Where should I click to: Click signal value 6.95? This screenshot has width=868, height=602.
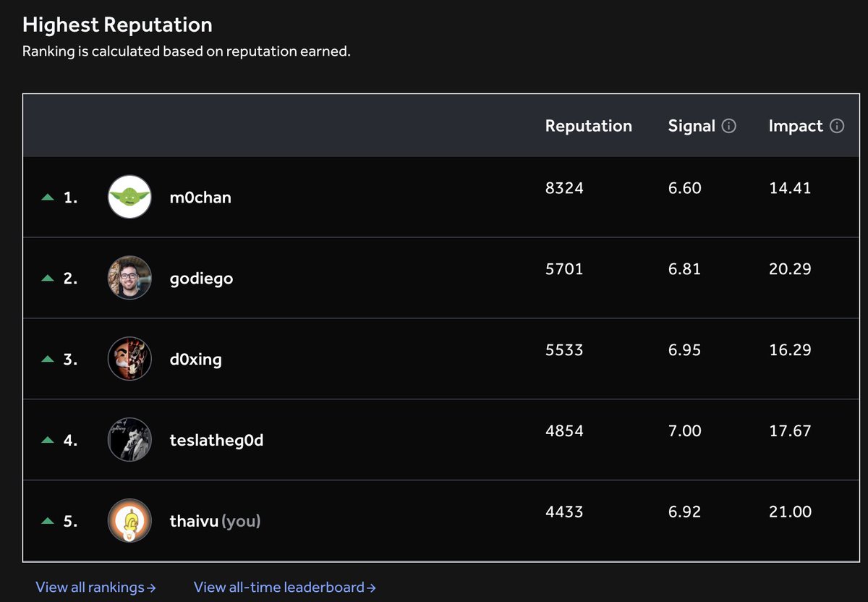685,350
